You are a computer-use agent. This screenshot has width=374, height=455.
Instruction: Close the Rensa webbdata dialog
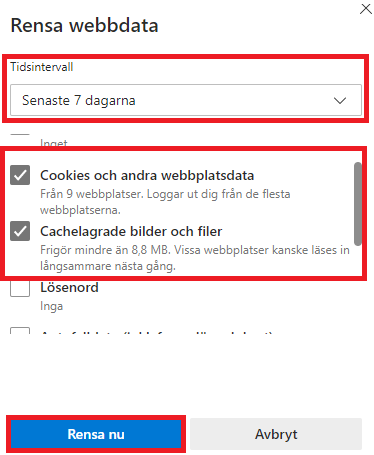(366, 9)
